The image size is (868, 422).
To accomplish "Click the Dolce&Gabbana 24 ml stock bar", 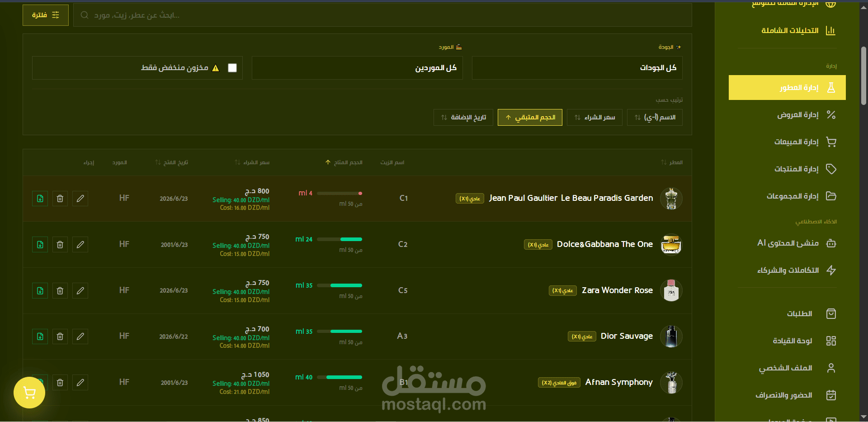I will [x=340, y=239].
